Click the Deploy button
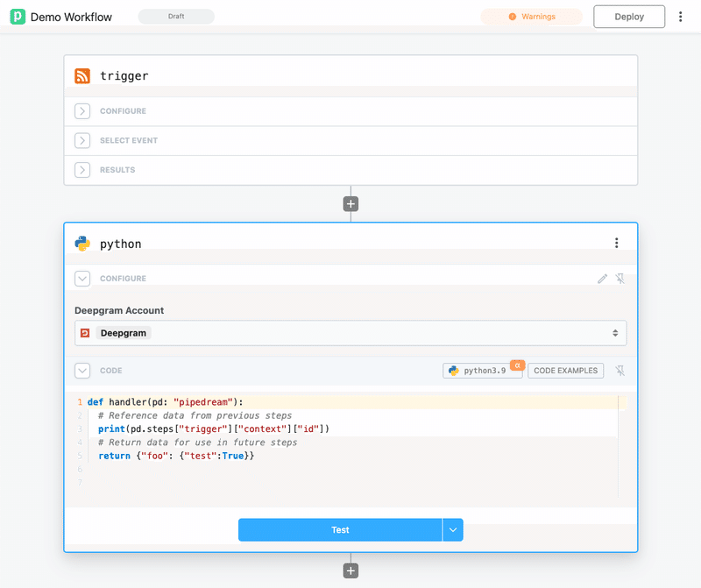 click(629, 17)
